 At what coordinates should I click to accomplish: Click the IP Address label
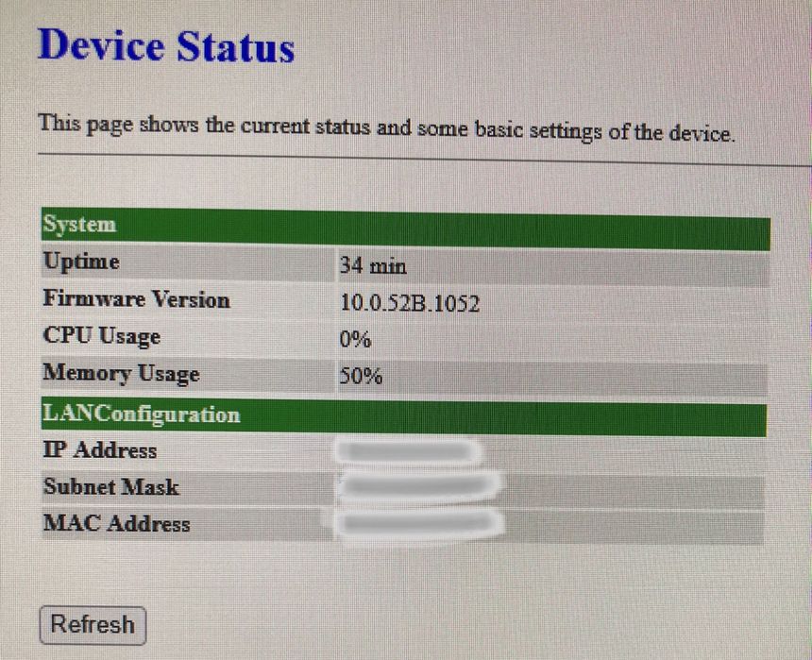tap(100, 449)
